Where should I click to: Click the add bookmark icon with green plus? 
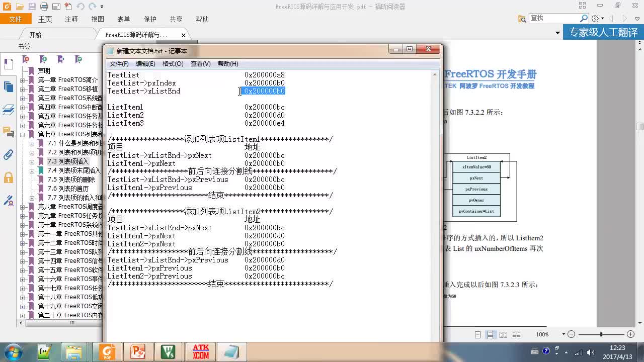44,59
